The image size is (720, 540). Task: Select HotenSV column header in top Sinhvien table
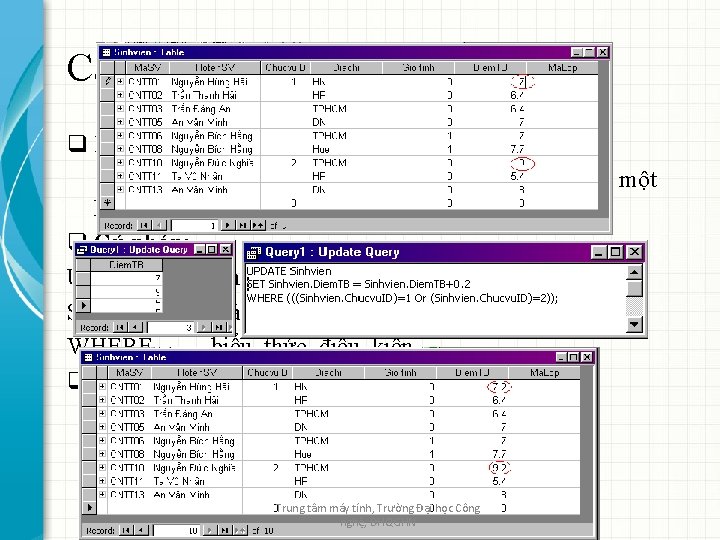coord(215,68)
